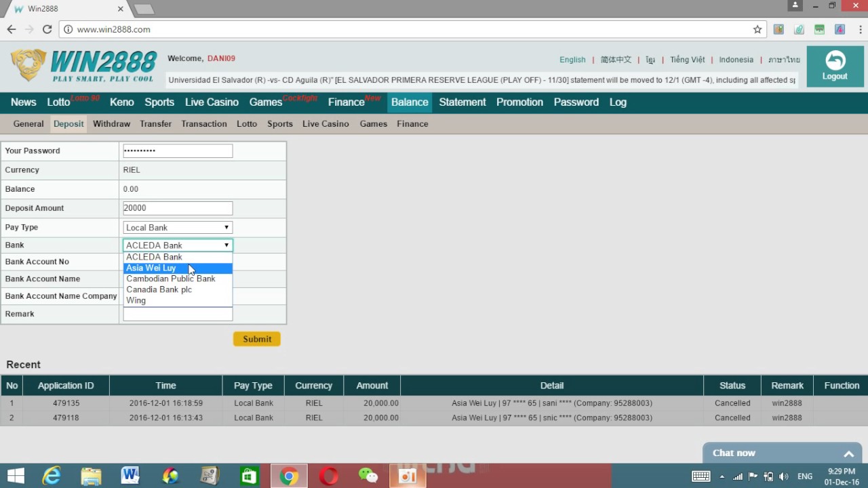
Task: Open the News menu
Action: point(24,102)
